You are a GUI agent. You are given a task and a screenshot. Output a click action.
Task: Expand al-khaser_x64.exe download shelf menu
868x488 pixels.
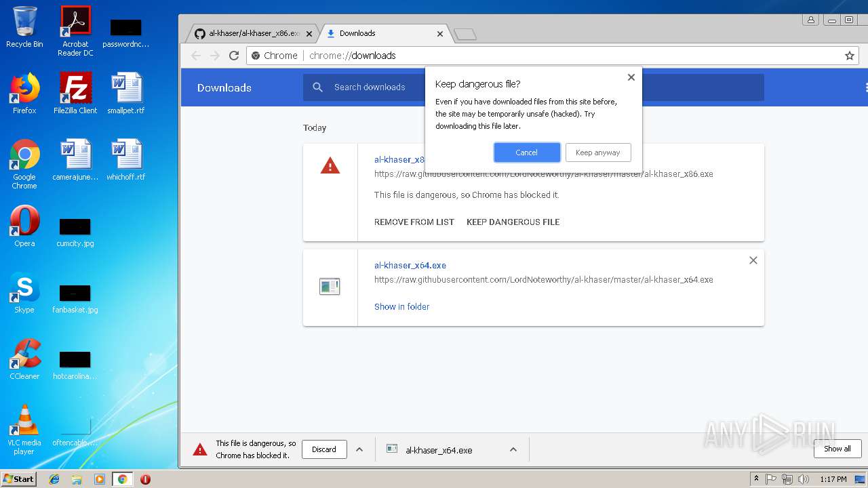513,449
